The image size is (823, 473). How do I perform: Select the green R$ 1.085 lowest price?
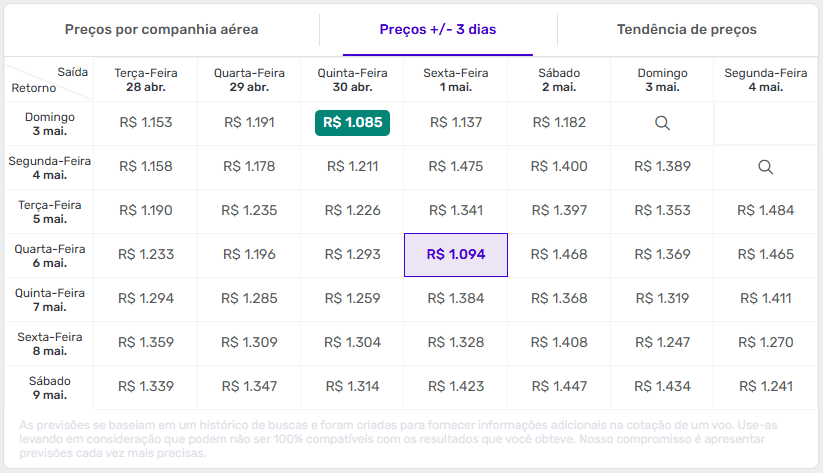tap(352, 123)
